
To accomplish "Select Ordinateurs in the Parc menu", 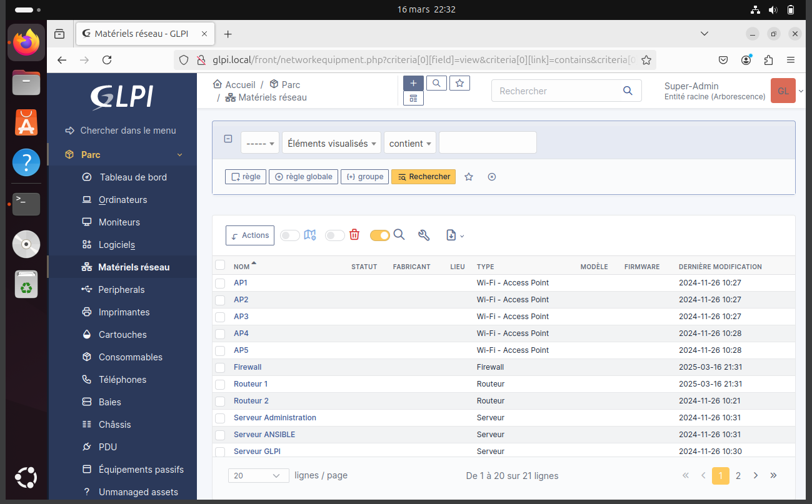I will 123,200.
